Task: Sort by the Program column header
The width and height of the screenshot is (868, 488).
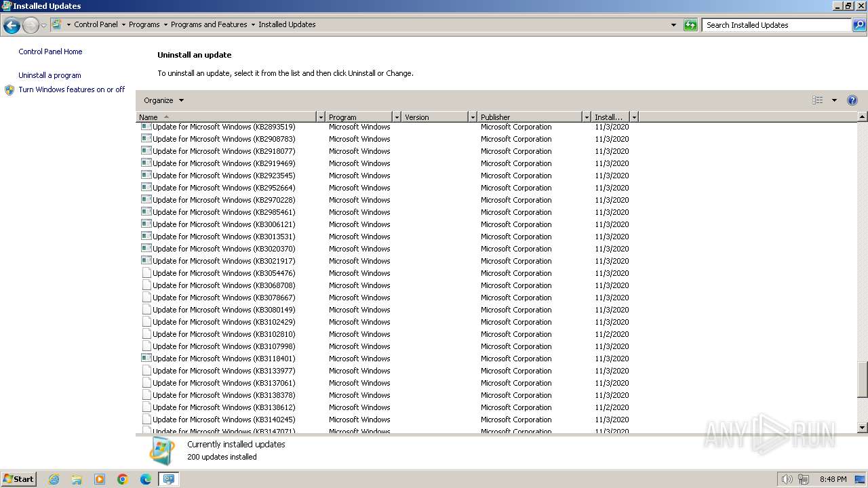Action: [359, 117]
